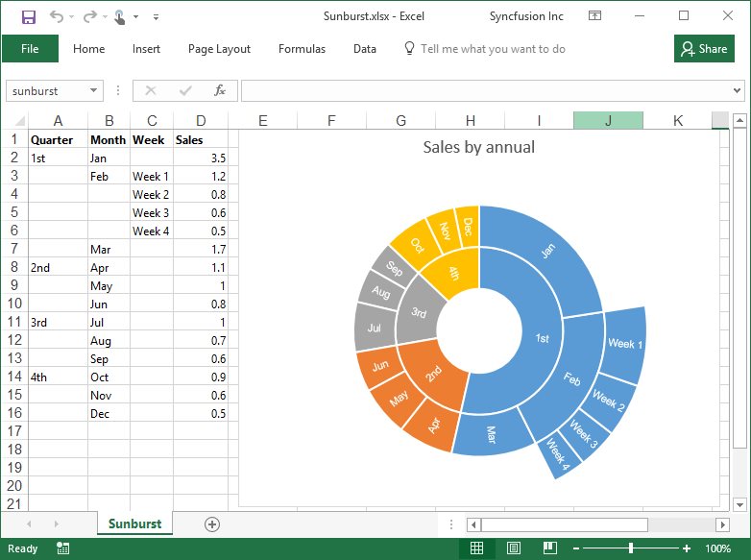This screenshot has height=560, width=751.
Task: Select the Sunburst sheet tab
Action: (x=134, y=523)
